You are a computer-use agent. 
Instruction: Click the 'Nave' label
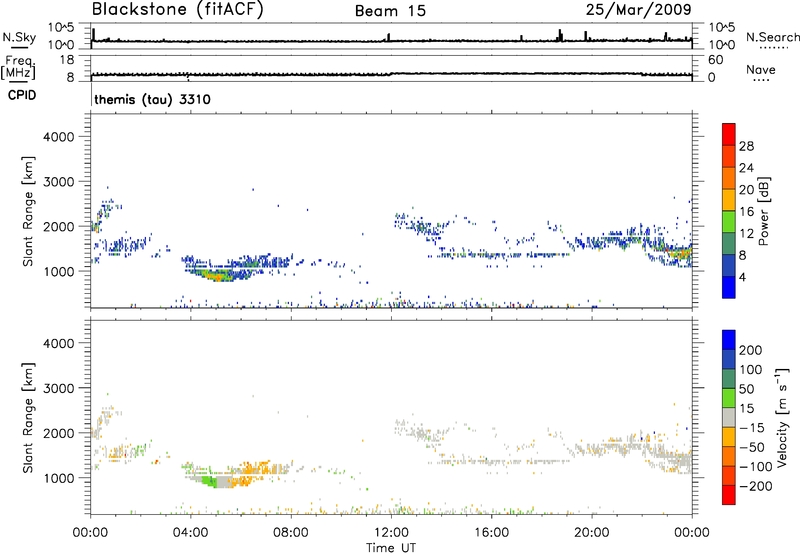[x=761, y=70]
